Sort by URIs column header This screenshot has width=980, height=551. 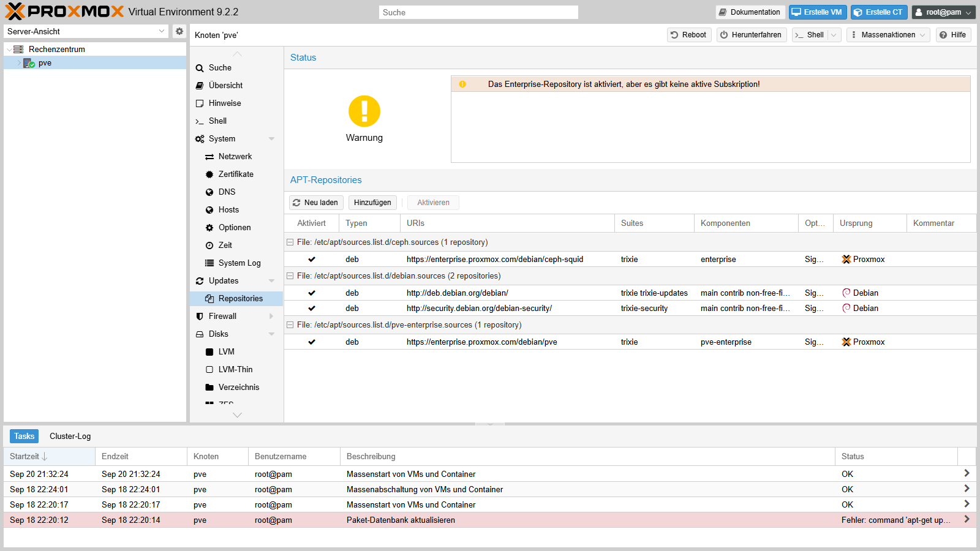507,223
